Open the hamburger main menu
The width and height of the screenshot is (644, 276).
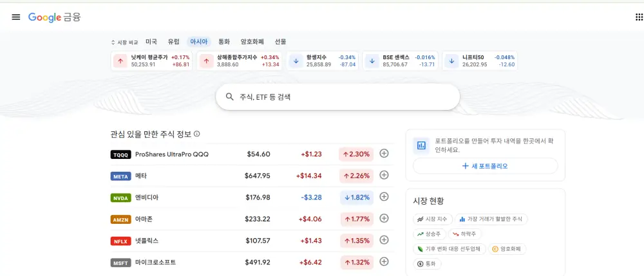click(16, 17)
